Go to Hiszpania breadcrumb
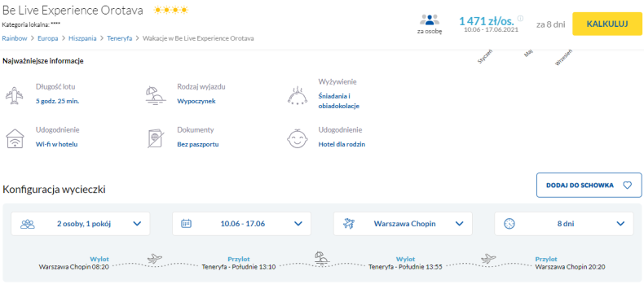The image size is (644, 293). click(x=82, y=38)
